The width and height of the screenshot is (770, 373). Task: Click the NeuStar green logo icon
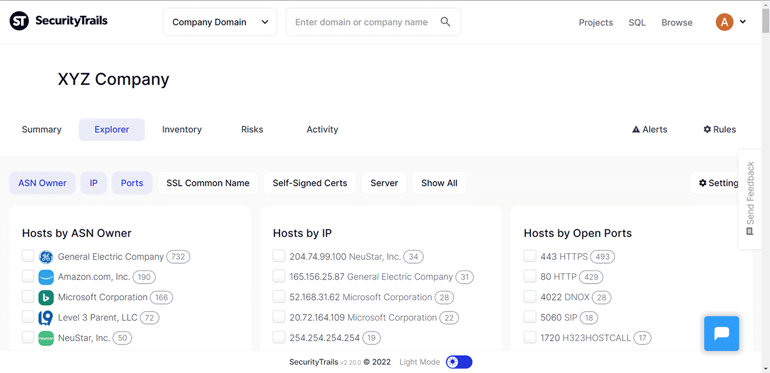tap(46, 338)
